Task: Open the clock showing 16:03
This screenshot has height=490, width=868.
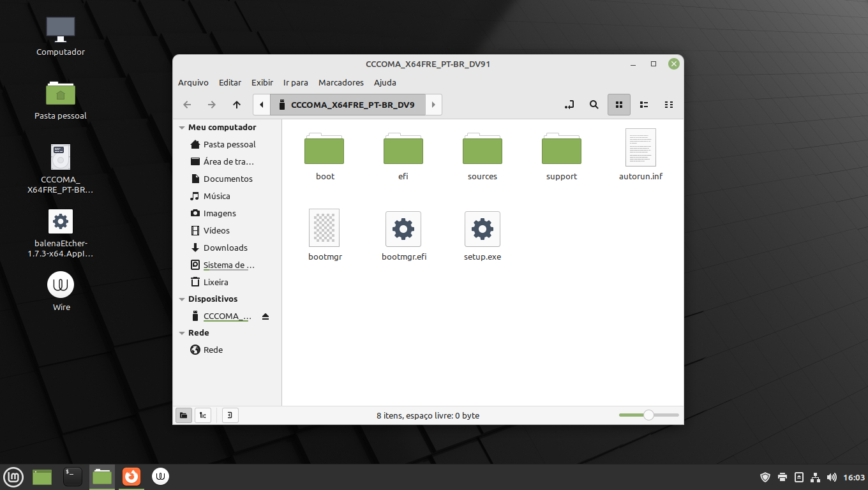Action: [x=854, y=477]
